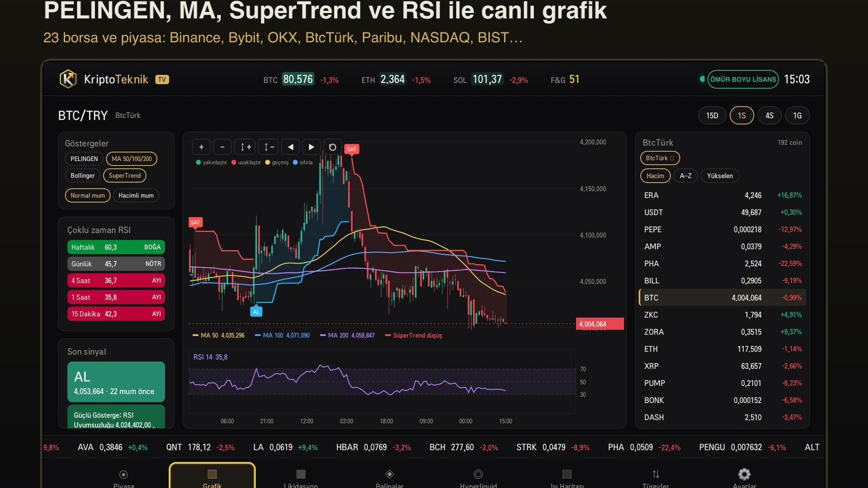Open the Isı Haritası navigation icon

click(x=567, y=474)
